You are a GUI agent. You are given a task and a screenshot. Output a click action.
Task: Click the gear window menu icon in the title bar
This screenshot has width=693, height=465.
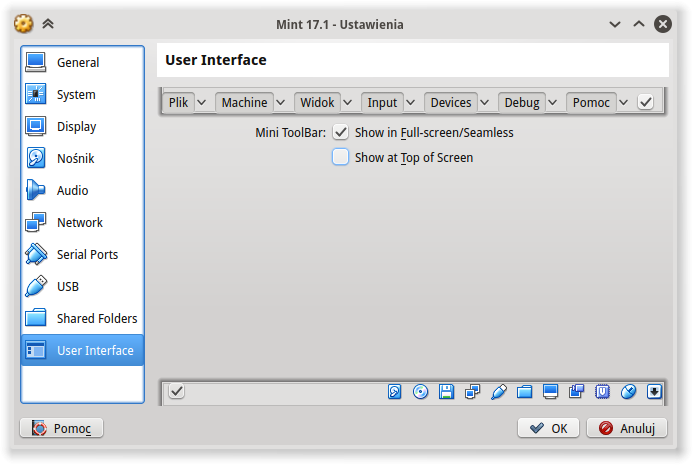24,24
